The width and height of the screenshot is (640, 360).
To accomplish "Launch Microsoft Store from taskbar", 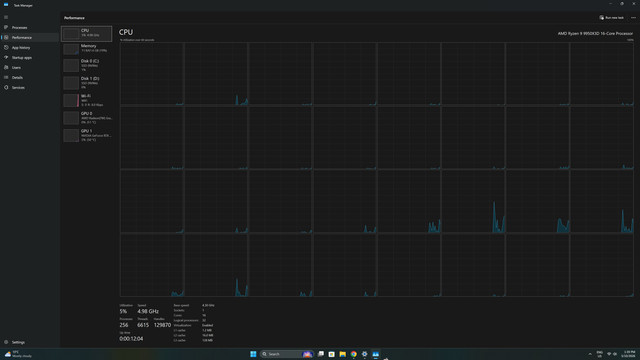I will click(331, 354).
